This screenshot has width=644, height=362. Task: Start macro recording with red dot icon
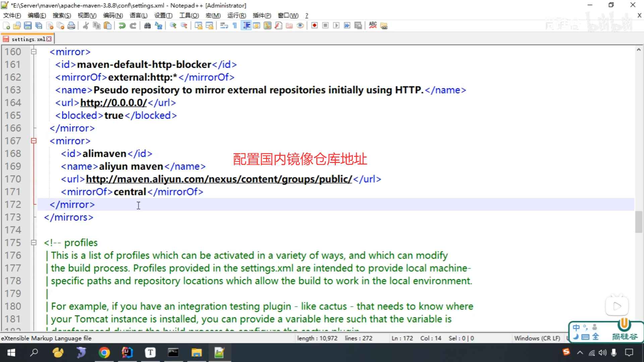coord(314,26)
